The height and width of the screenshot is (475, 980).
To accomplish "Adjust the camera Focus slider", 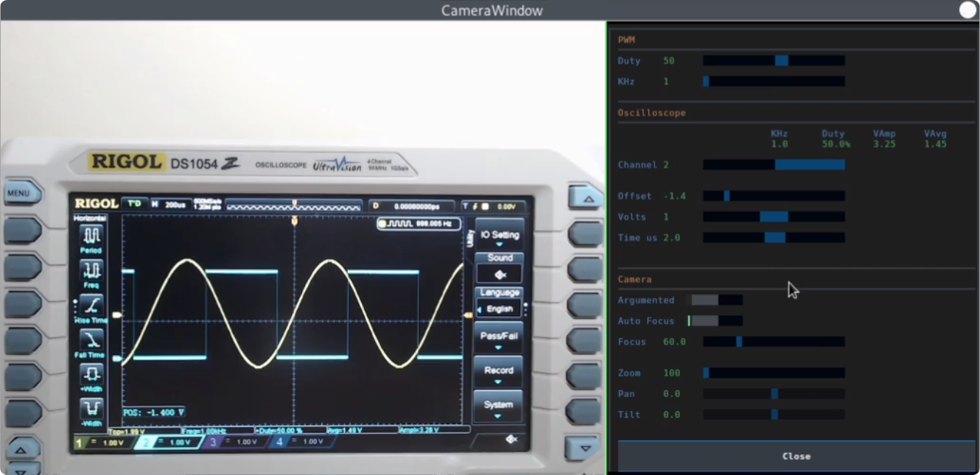I will 774,342.
